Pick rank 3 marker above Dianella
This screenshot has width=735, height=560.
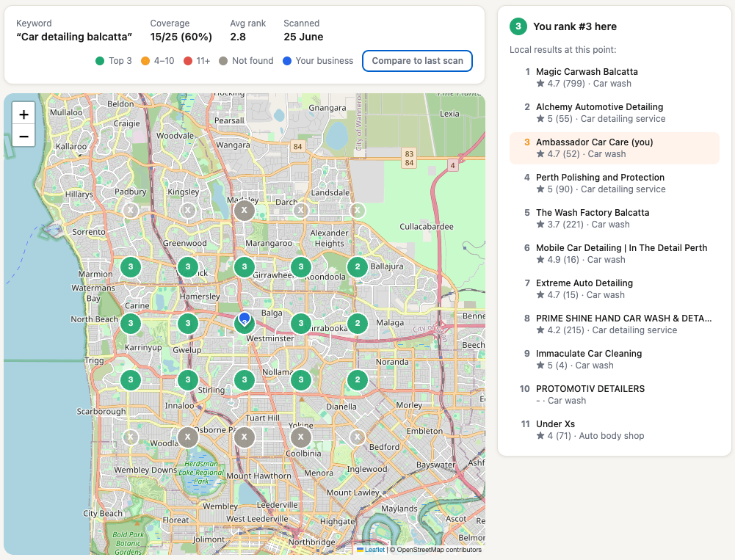tap(301, 380)
